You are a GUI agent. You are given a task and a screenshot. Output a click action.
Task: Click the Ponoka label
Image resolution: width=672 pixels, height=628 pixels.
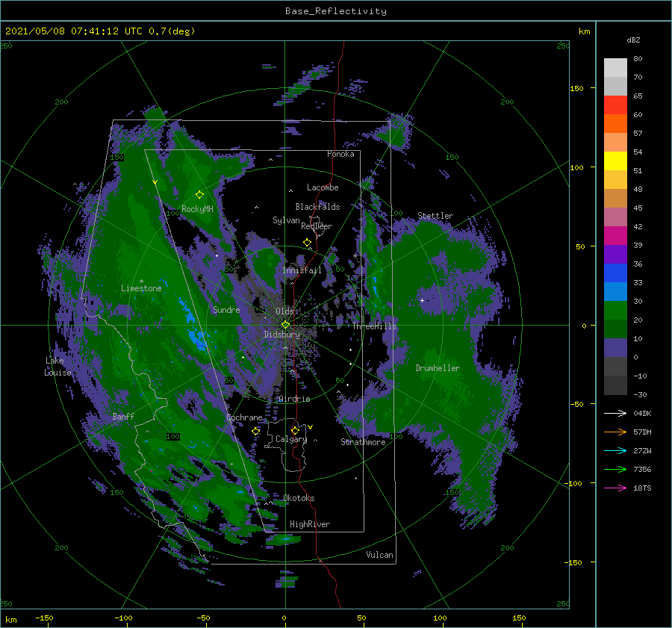coord(340,154)
